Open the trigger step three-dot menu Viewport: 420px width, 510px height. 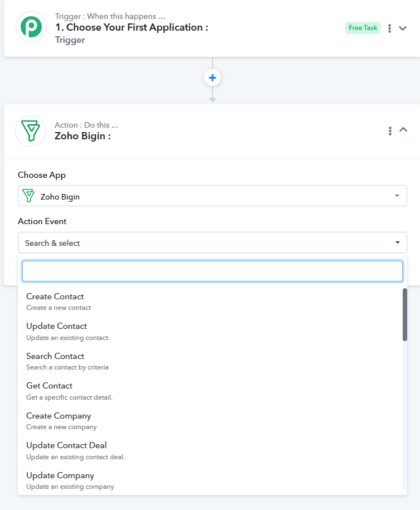(389, 28)
